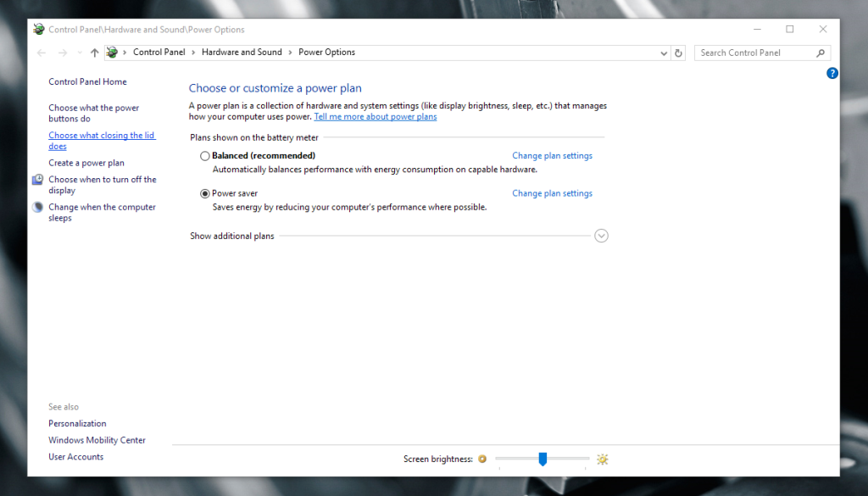Click the display icon beside turn off display link
The height and width of the screenshot is (496, 868).
36,180
